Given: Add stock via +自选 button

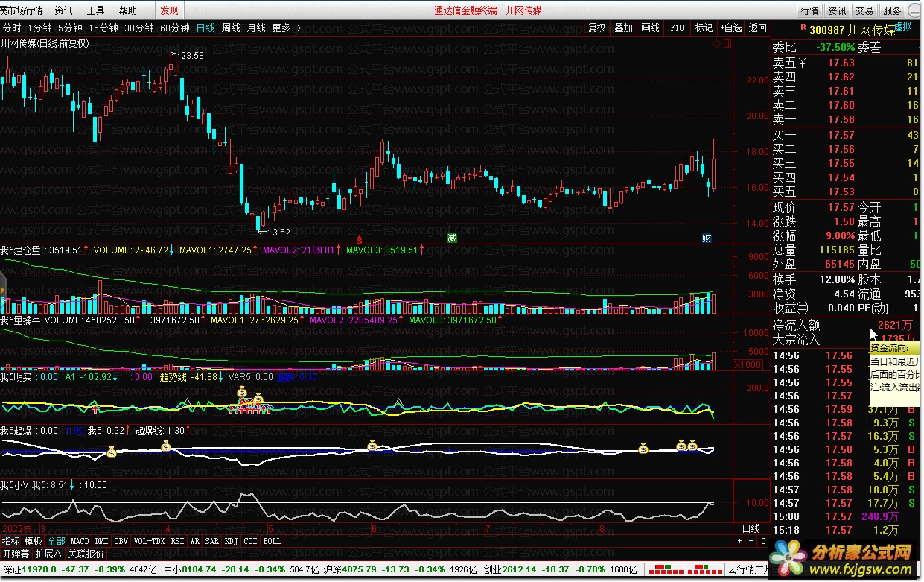Looking at the screenshot, I should coord(731,28).
